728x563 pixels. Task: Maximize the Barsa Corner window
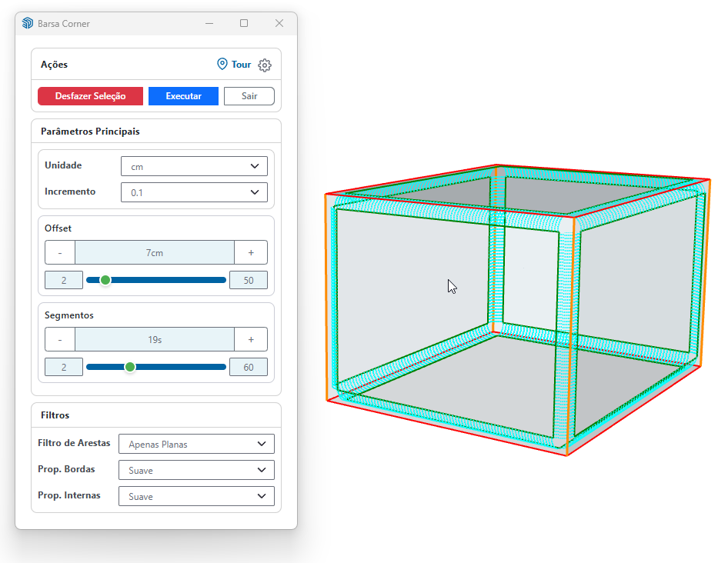coord(244,24)
